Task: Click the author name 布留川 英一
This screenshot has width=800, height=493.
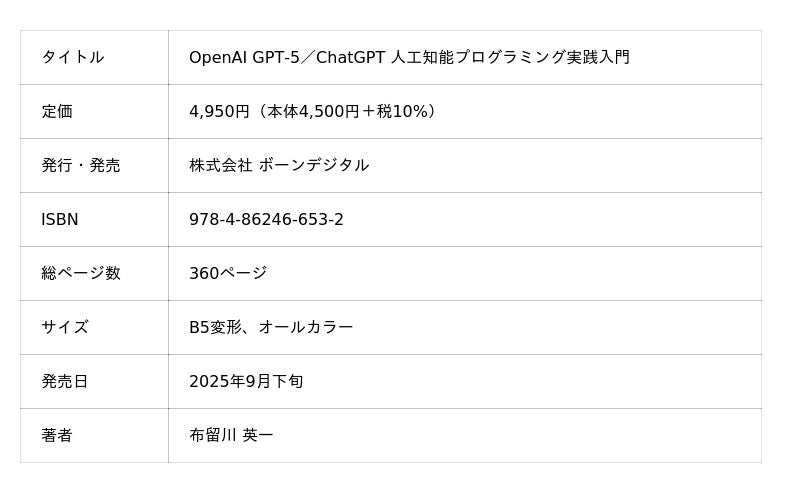Action: pos(231,436)
